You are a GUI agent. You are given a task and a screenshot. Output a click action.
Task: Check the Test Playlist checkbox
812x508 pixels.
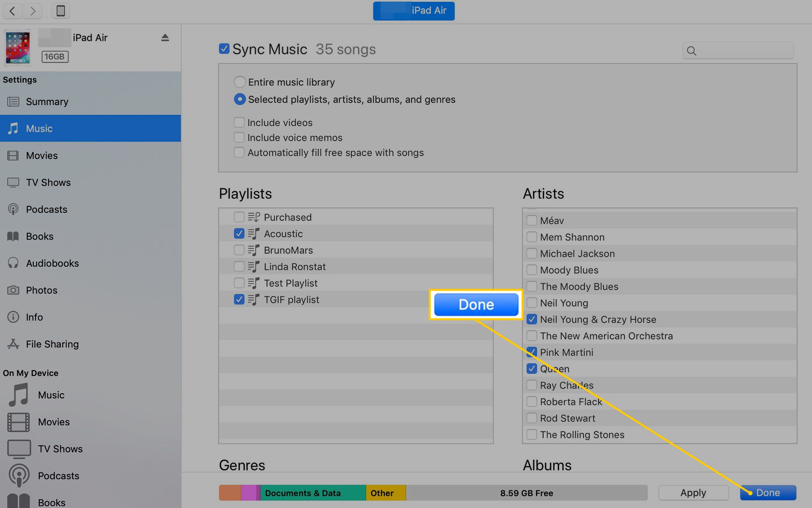(239, 283)
